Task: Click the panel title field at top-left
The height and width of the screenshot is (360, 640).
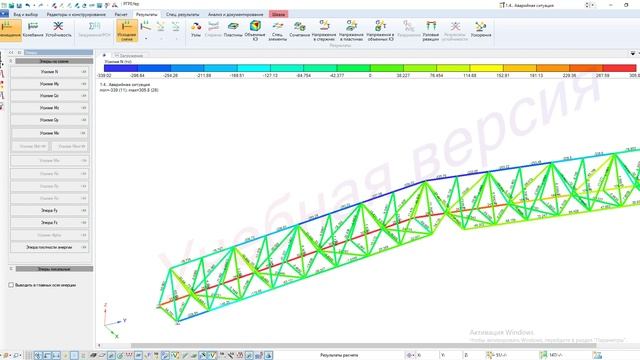Action: pos(58,52)
